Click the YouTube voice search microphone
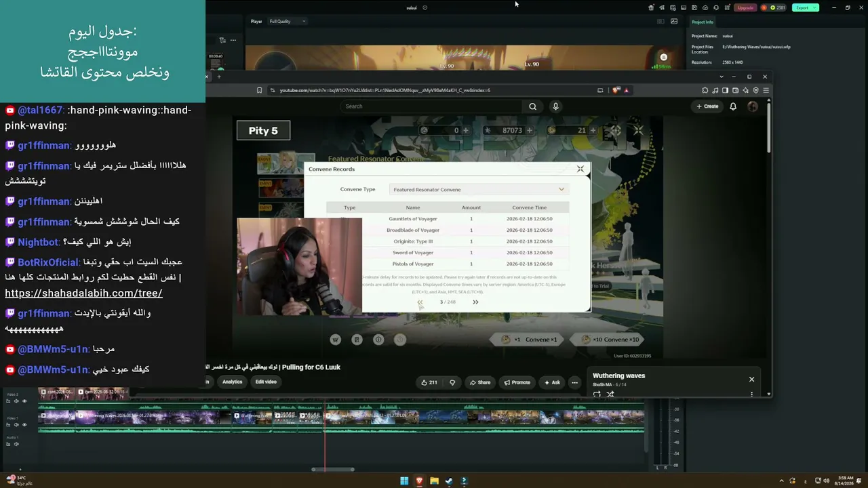The width and height of the screenshot is (868, 488). (x=555, y=106)
